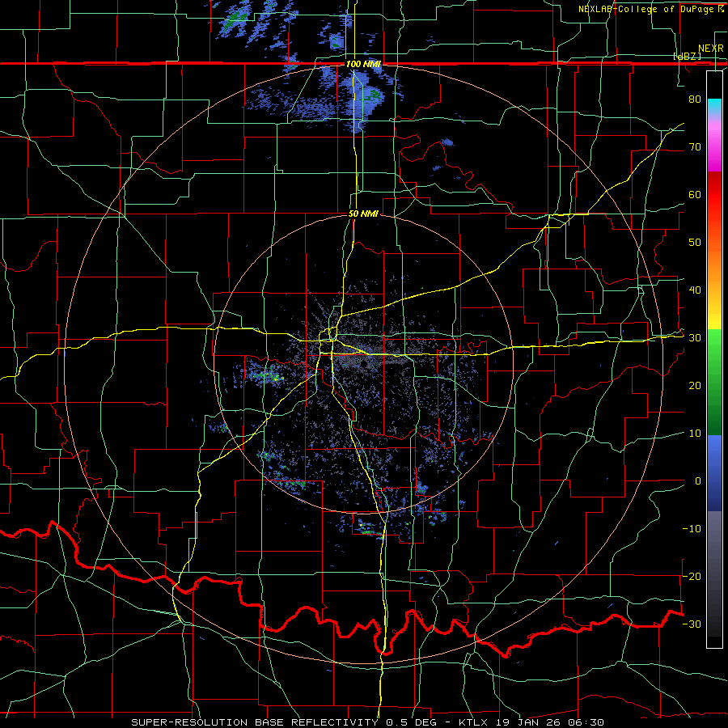The width and height of the screenshot is (728, 728).
Task: Click the "NEXR" label above the scale
Action: click(710, 49)
